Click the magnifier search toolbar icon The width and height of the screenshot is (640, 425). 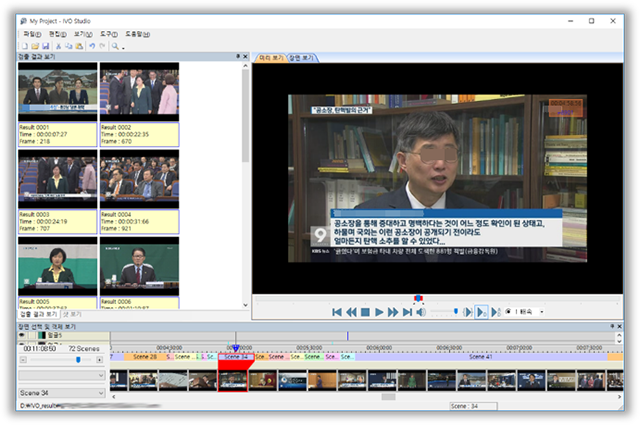click(116, 46)
